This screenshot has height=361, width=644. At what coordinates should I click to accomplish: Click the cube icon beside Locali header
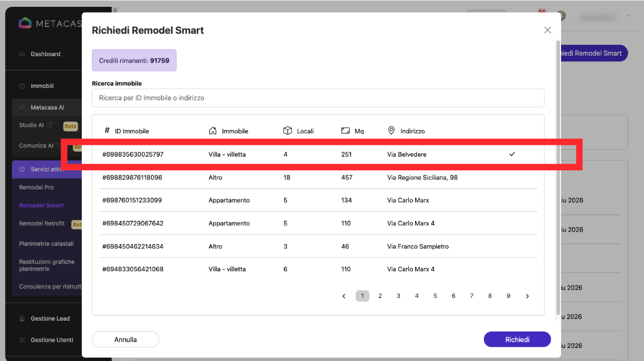click(x=287, y=131)
